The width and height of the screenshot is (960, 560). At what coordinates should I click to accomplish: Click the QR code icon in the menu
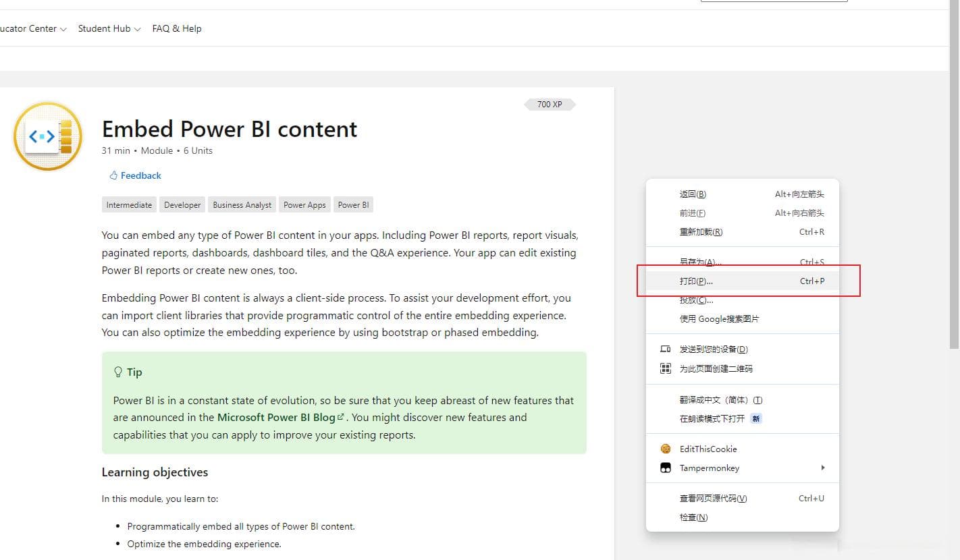[666, 368]
